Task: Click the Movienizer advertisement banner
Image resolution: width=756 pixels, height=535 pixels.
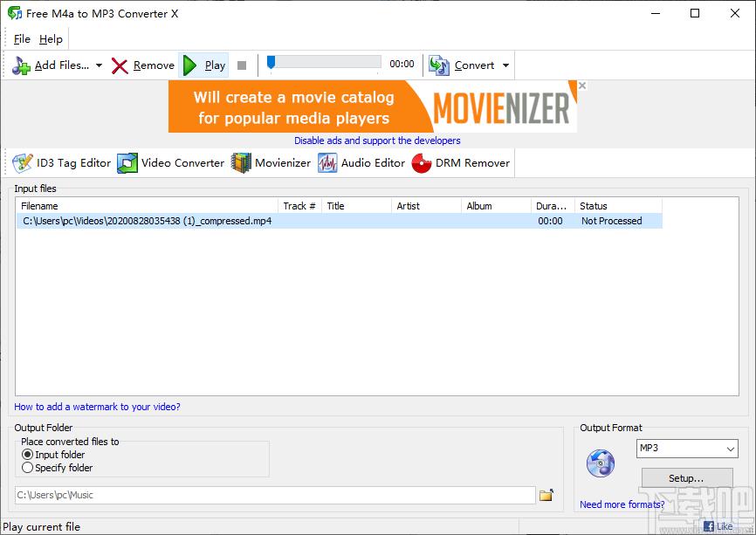Action: 372,106
